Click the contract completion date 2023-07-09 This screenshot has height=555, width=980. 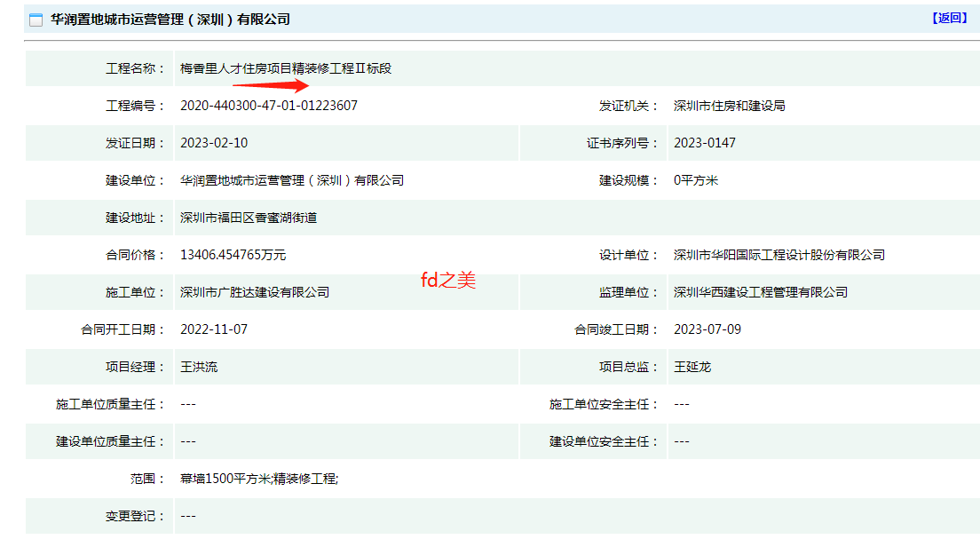coord(707,329)
